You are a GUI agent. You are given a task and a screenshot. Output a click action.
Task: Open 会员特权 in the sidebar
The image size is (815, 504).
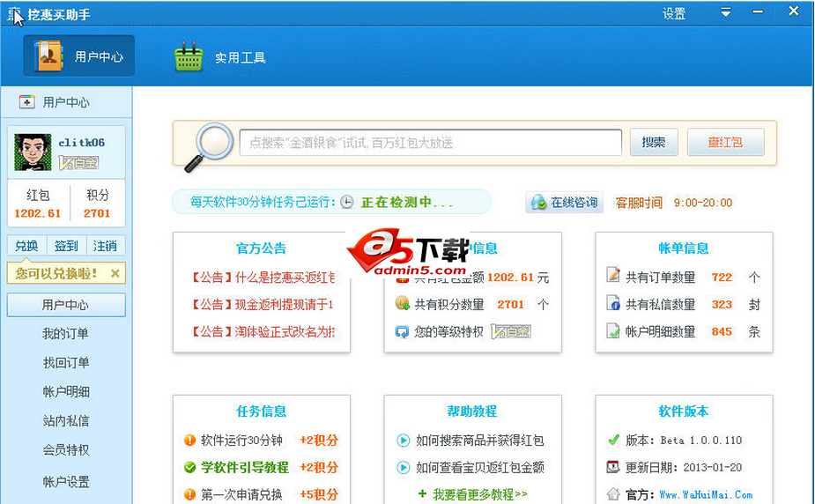point(66,450)
